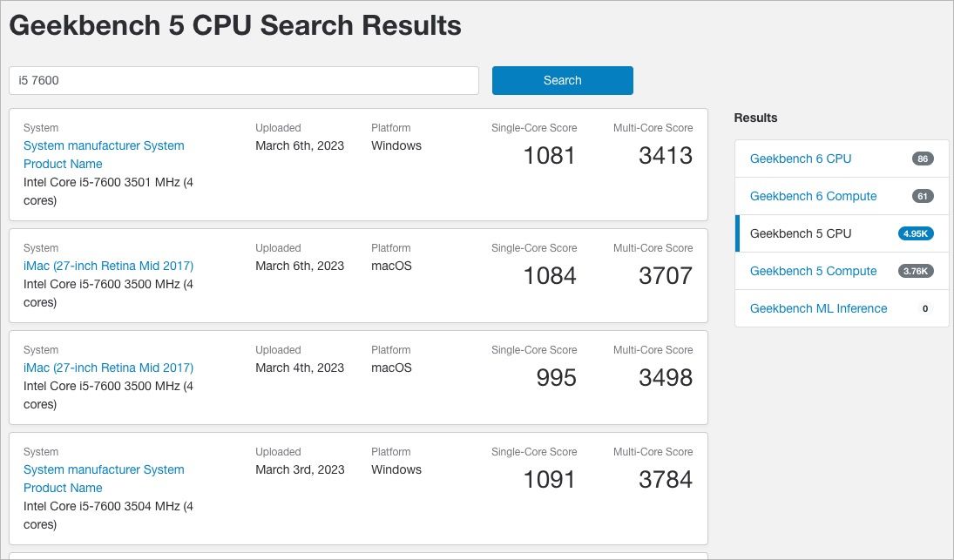The width and height of the screenshot is (954, 560).
Task: Click multi-core score 3707
Action: [666, 275]
